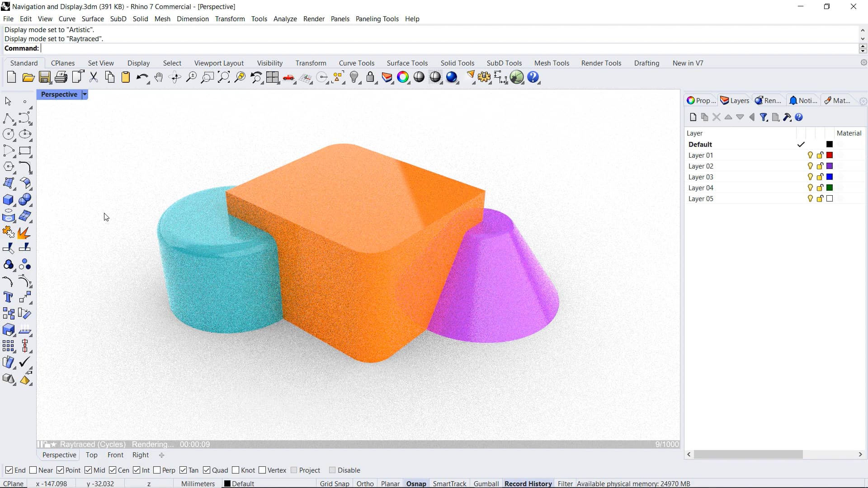Lock Layer 01 with its padlock icon
This screenshot has width=868, height=488.
[x=820, y=155]
